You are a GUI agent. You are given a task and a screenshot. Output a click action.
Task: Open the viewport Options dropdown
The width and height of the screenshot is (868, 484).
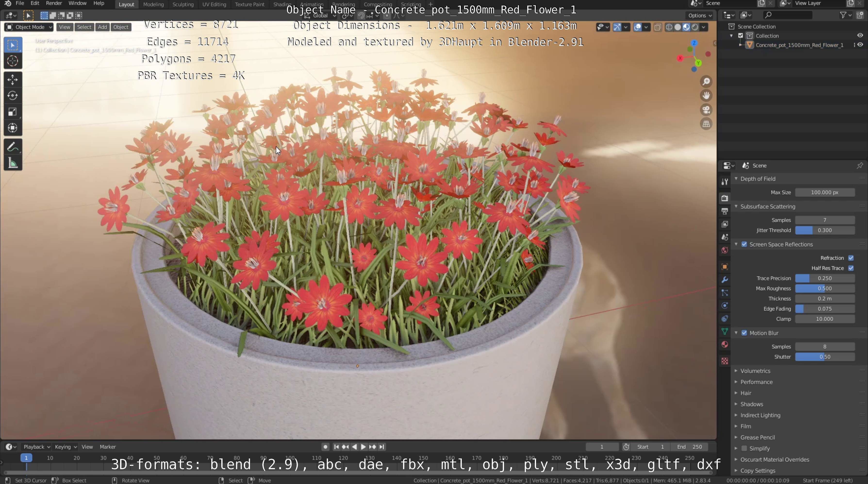click(700, 16)
